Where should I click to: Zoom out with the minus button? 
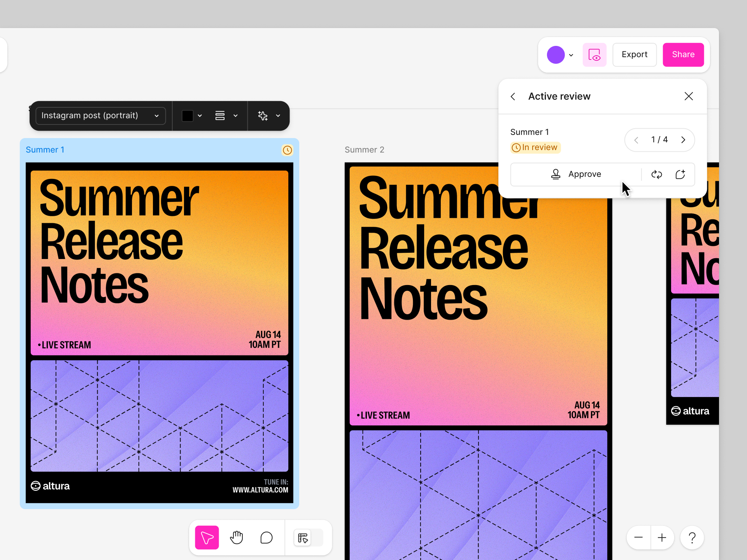click(638, 538)
